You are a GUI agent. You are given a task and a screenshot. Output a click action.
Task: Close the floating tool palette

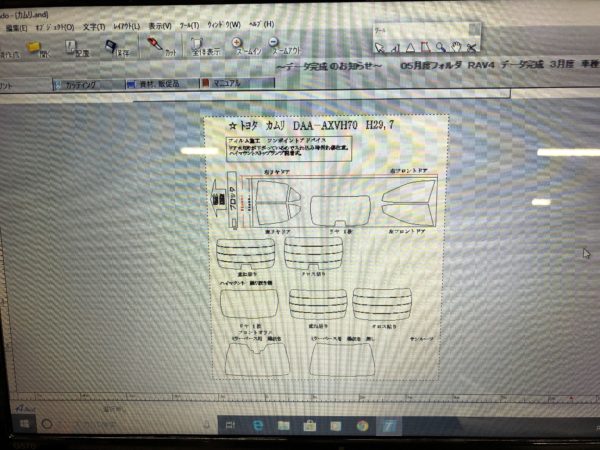click(474, 28)
